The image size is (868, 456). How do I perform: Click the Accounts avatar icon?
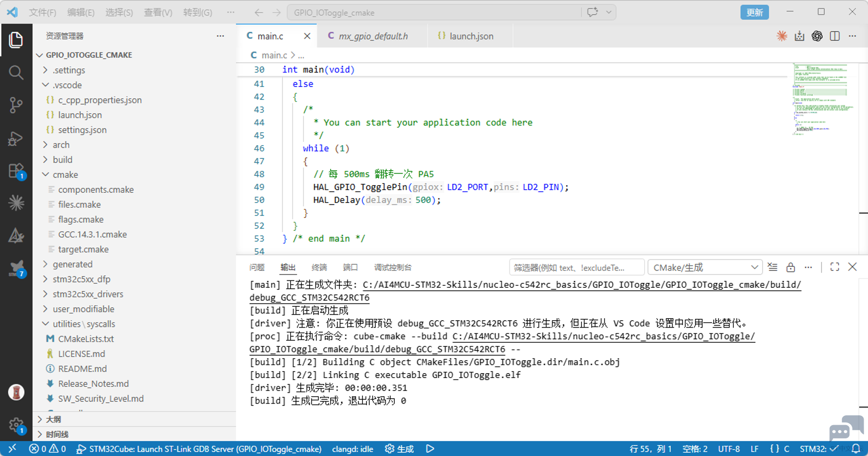[16, 392]
